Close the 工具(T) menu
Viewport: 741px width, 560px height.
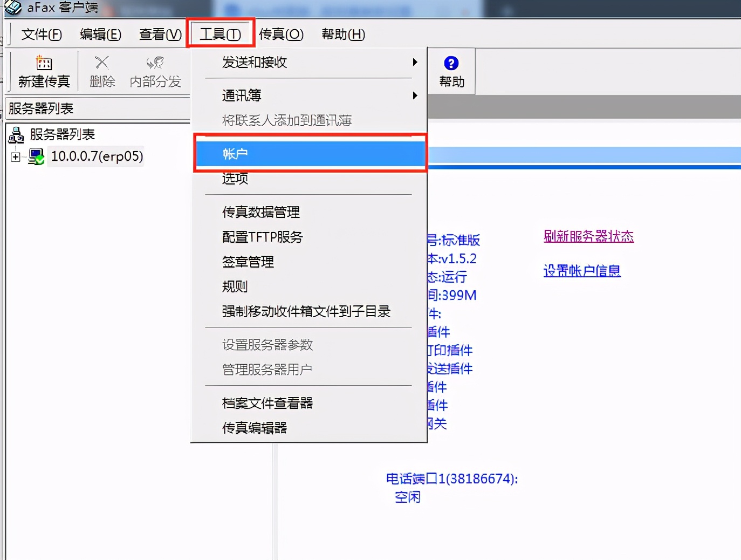(x=220, y=35)
